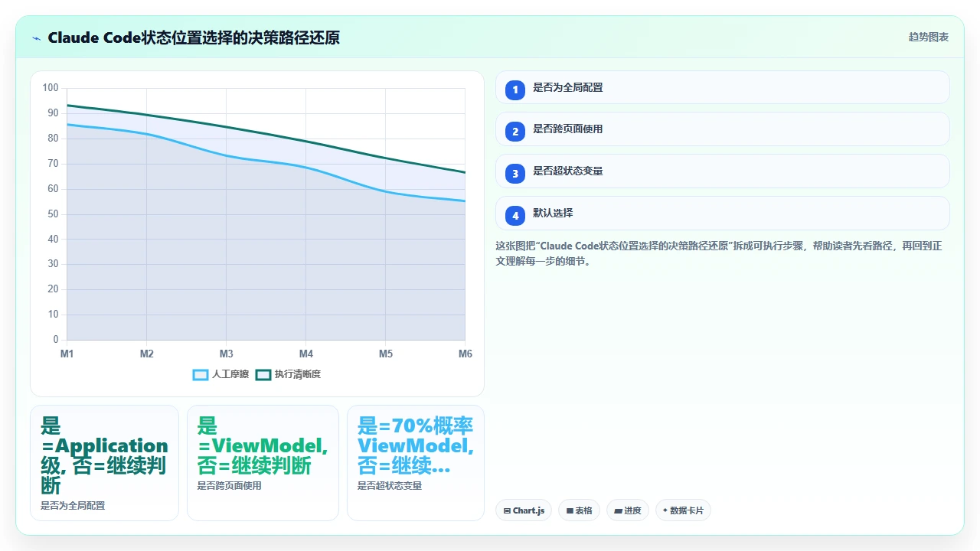Select the 是否跨页面使用 step row
This screenshot has height=551, width=980.
click(723, 129)
